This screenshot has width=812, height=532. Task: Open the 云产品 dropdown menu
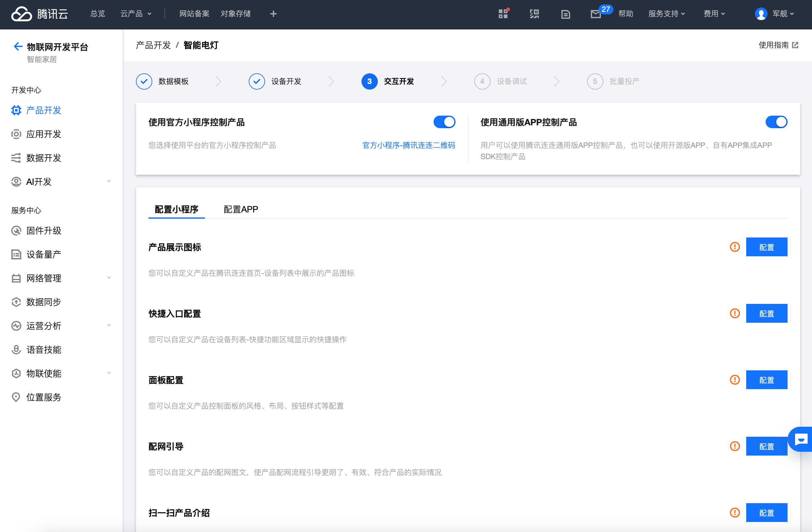135,14
